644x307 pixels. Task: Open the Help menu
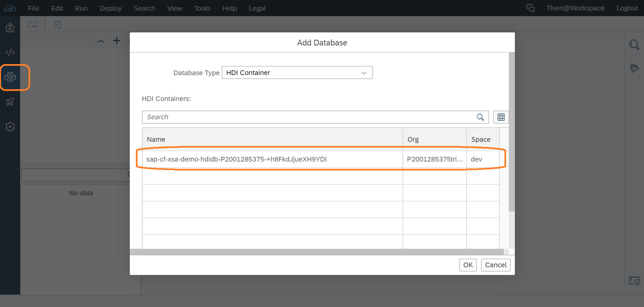(x=229, y=8)
